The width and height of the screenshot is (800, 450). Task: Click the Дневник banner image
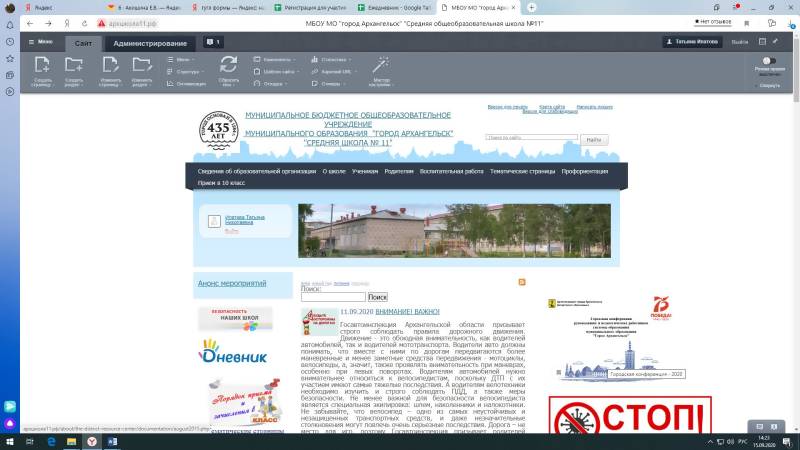234,354
